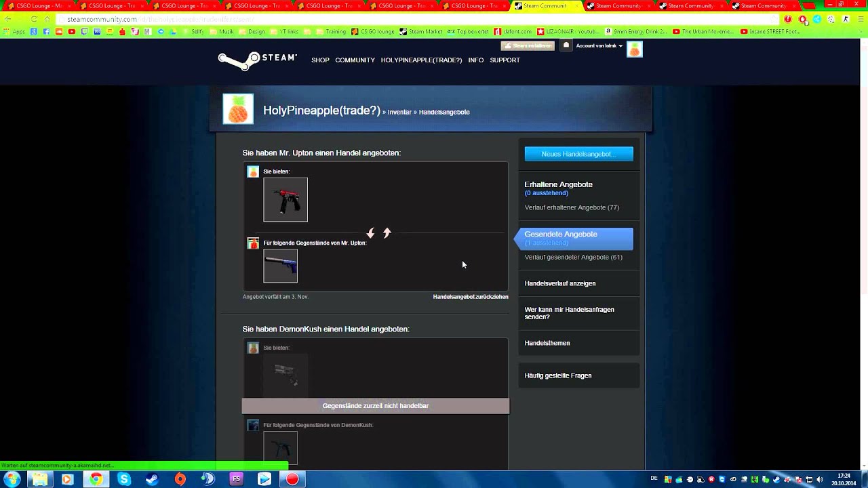This screenshot has height=488, width=868.
Task: Click 'Inventar' breadcrumb link
Action: click(399, 113)
